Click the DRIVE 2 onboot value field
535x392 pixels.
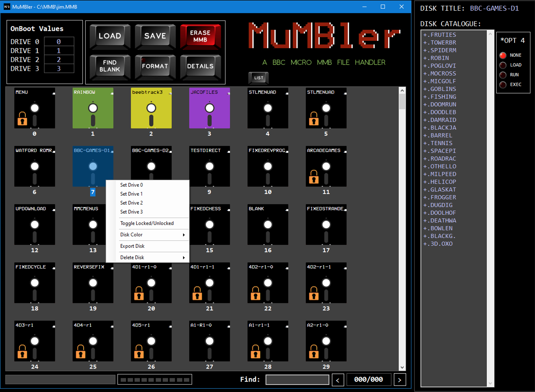coord(59,59)
